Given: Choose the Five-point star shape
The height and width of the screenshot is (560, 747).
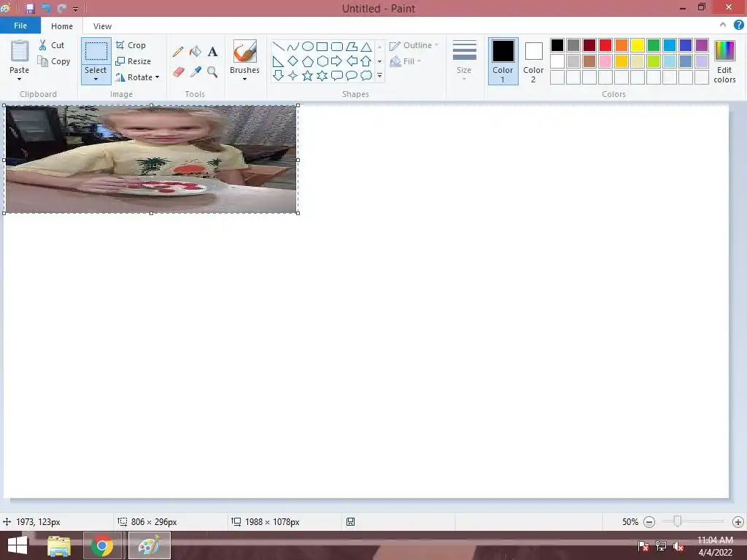Looking at the screenshot, I should point(308,75).
